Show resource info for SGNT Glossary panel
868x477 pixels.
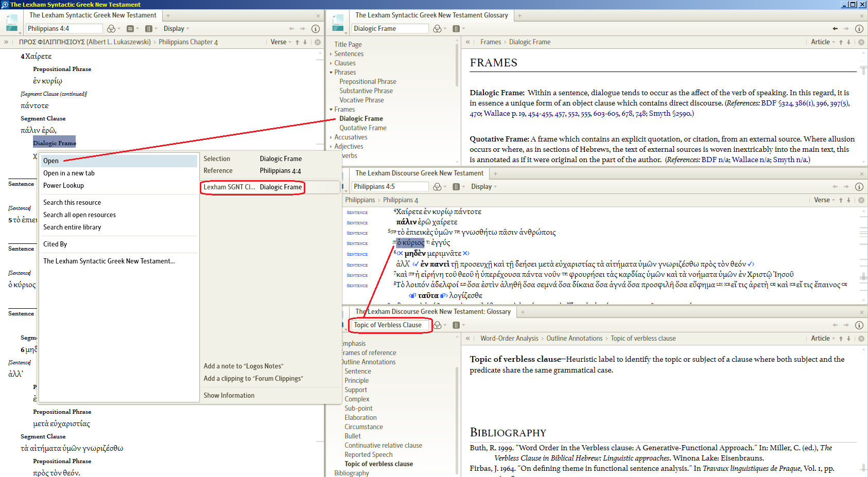pyautogui.click(x=859, y=29)
